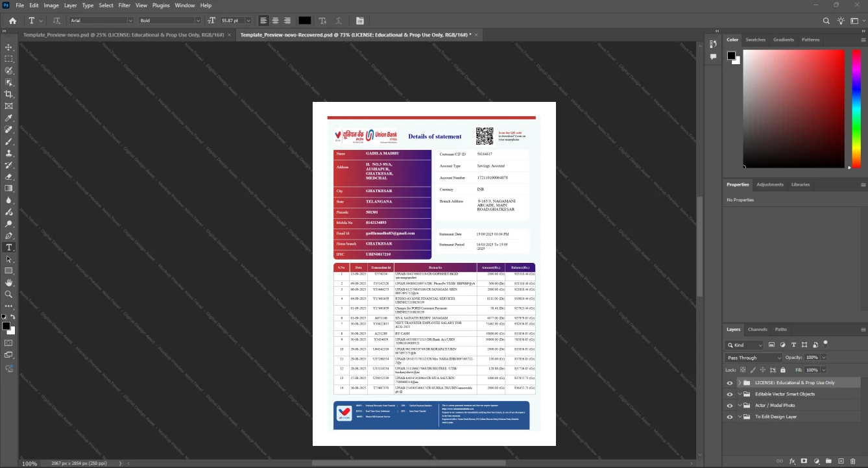Select the Eyedropper tool
The width and height of the screenshot is (868, 468).
click(x=9, y=118)
